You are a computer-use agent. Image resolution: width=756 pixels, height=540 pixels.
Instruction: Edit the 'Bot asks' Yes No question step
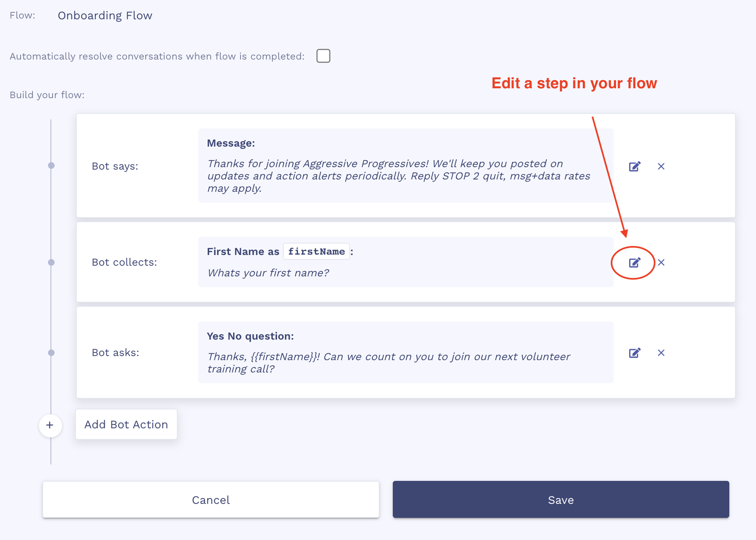pos(635,353)
